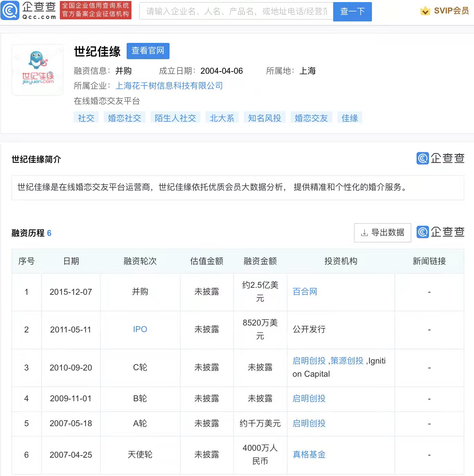This screenshot has height=476, width=474.
Task: Click the SVIP crown icon
Action: point(425,11)
